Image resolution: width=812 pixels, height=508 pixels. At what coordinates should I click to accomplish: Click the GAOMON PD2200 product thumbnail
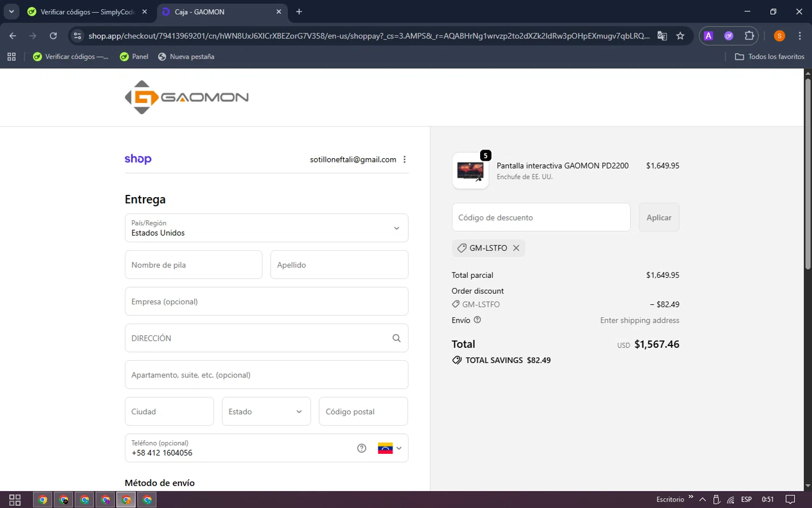470,171
